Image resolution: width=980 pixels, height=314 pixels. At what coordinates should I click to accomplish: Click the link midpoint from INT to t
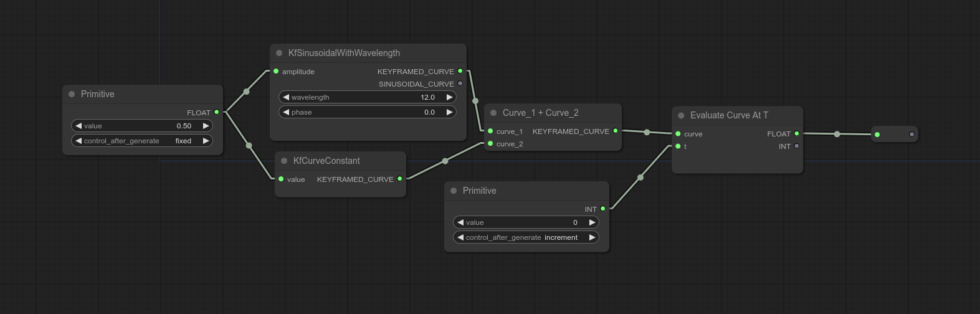(640, 178)
